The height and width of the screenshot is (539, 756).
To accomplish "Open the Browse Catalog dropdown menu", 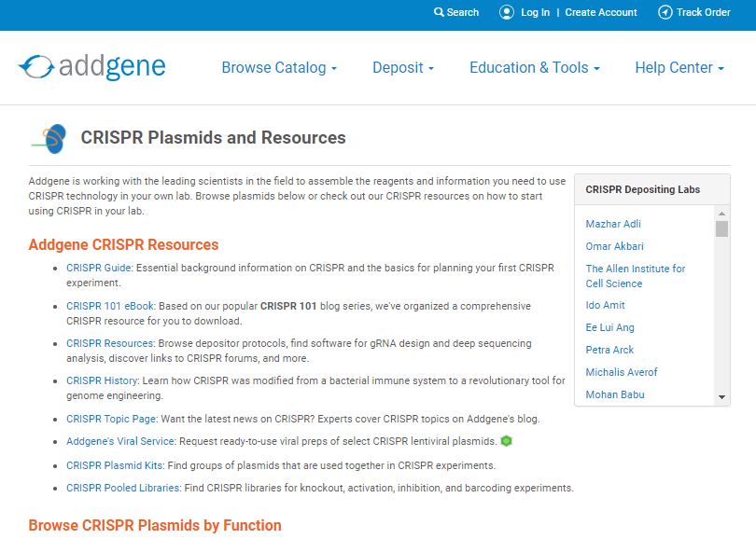I will tap(279, 67).
